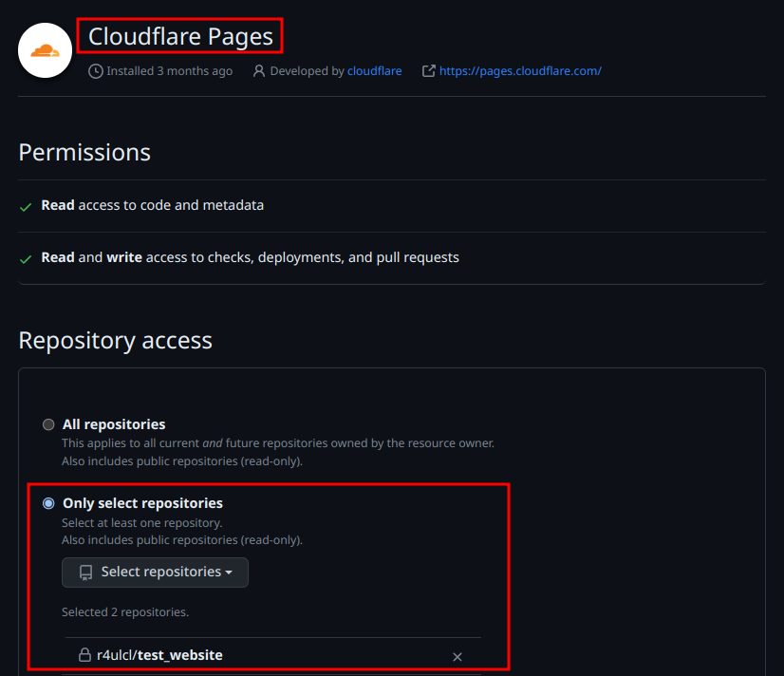Select the All repositories option
Image resolution: width=784 pixels, height=676 pixels.
[48, 424]
